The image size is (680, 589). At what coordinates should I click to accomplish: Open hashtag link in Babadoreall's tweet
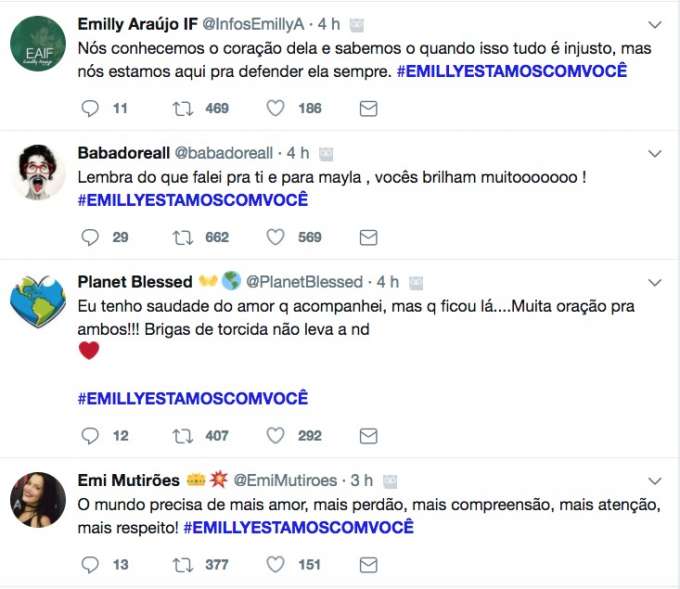192,200
